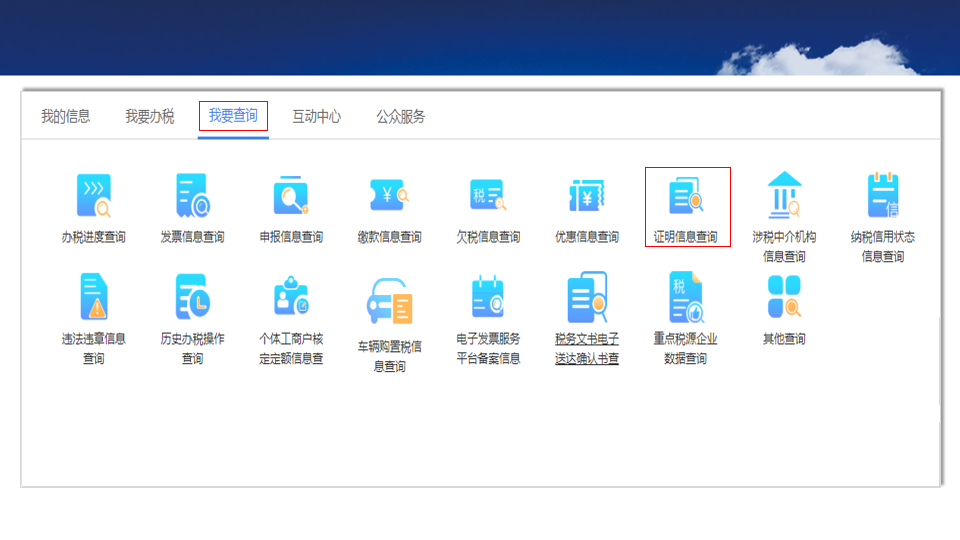This screenshot has width=960, height=540.
Task: Select the 我要查询 tab
Action: [x=233, y=116]
